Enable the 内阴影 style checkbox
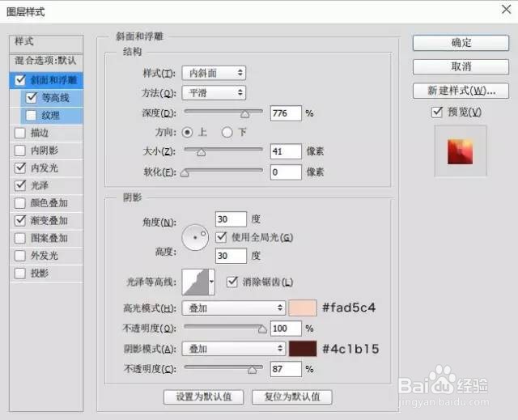The height and width of the screenshot is (420, 518). [x=20, y=151]
